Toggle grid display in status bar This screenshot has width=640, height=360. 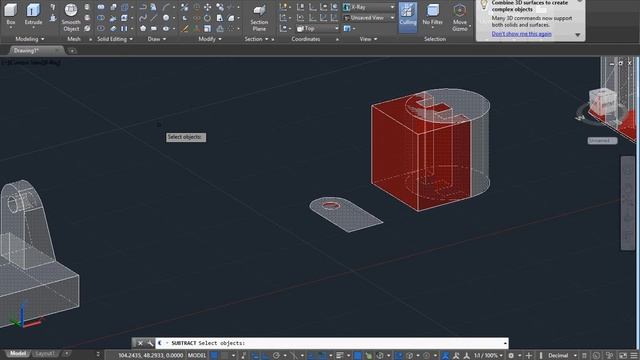pos(214,356)
